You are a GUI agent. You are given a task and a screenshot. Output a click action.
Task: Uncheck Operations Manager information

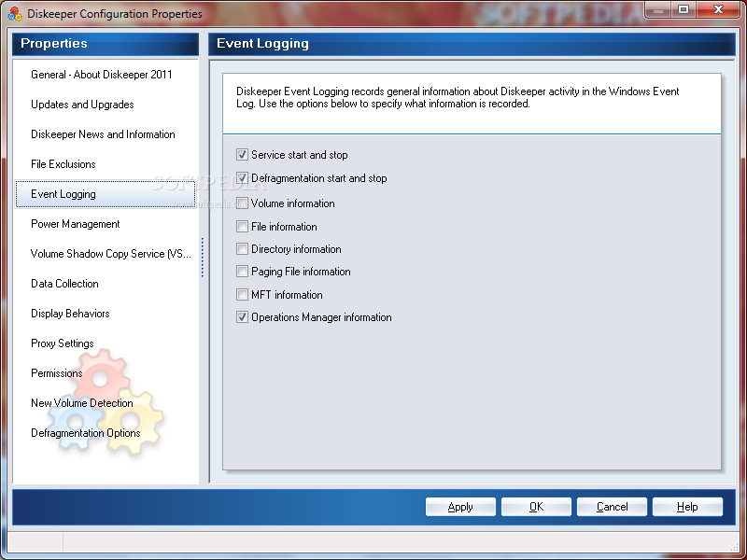tap(242, 317)
